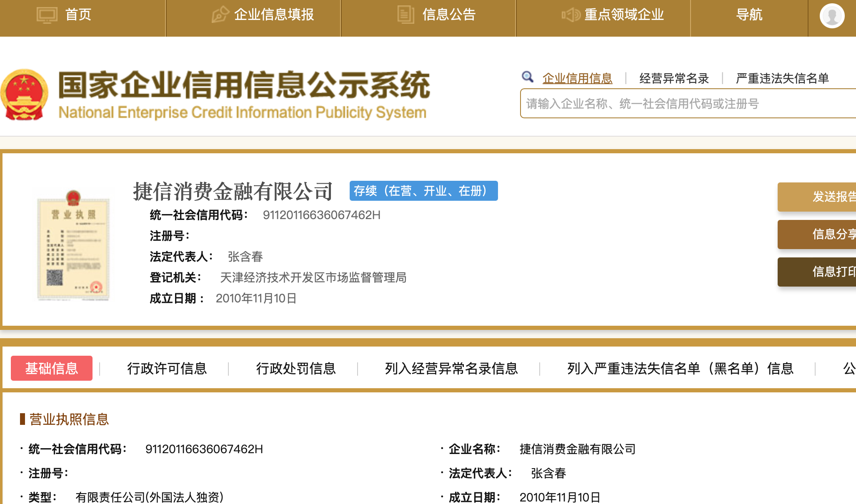
Task: Open the 重点领域企业 menu item
Action: coord(624,15)
